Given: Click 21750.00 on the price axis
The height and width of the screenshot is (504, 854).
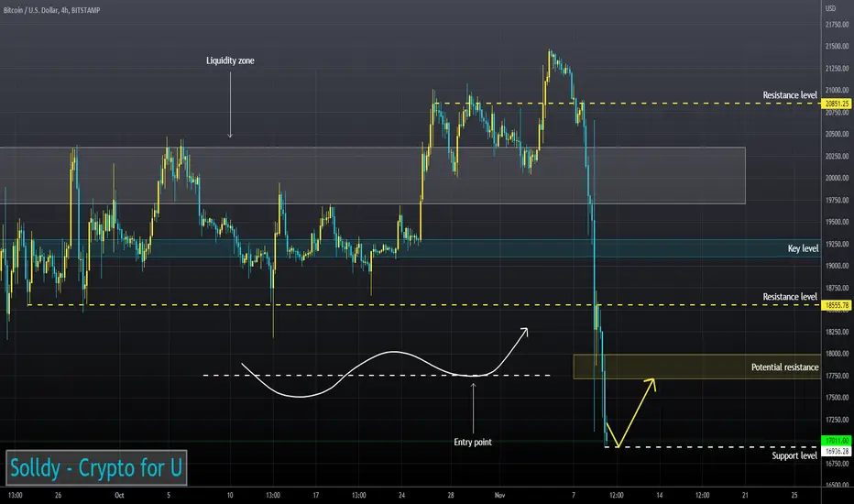Looking at the screenshot, I should tap(838, 25).
